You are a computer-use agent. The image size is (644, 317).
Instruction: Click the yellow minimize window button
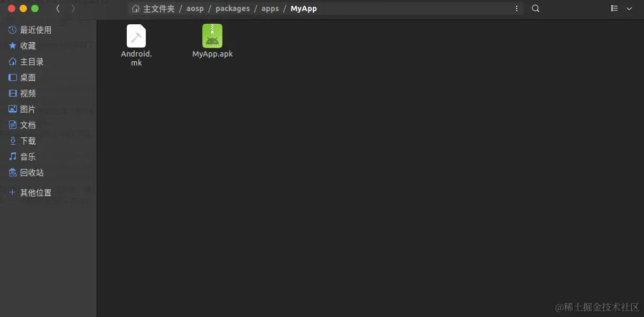[x=23, y=8]
